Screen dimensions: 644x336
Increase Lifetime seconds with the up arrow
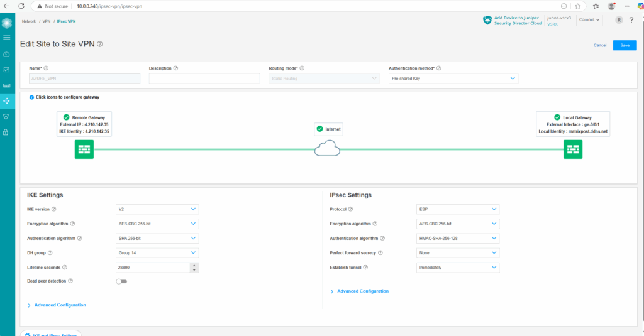[x=194, y=265]
